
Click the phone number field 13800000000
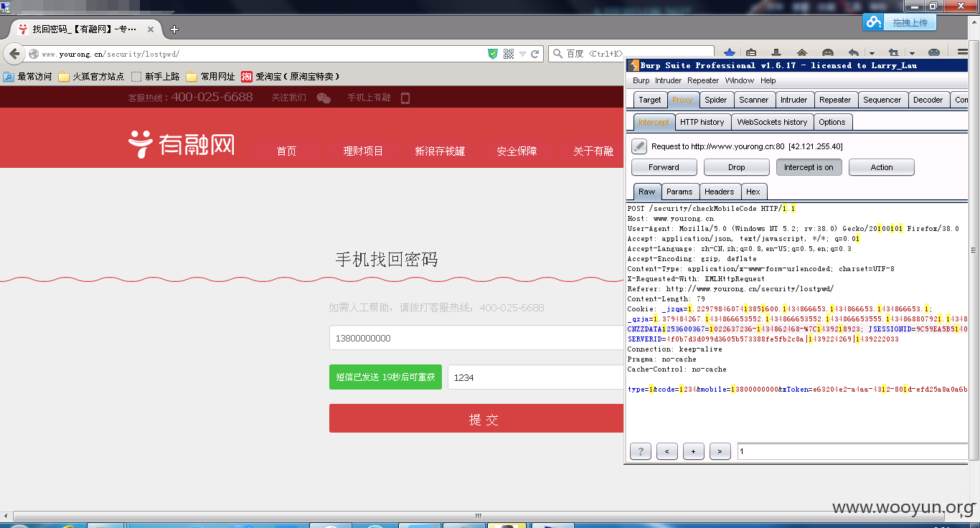click(x=476, y=338)
